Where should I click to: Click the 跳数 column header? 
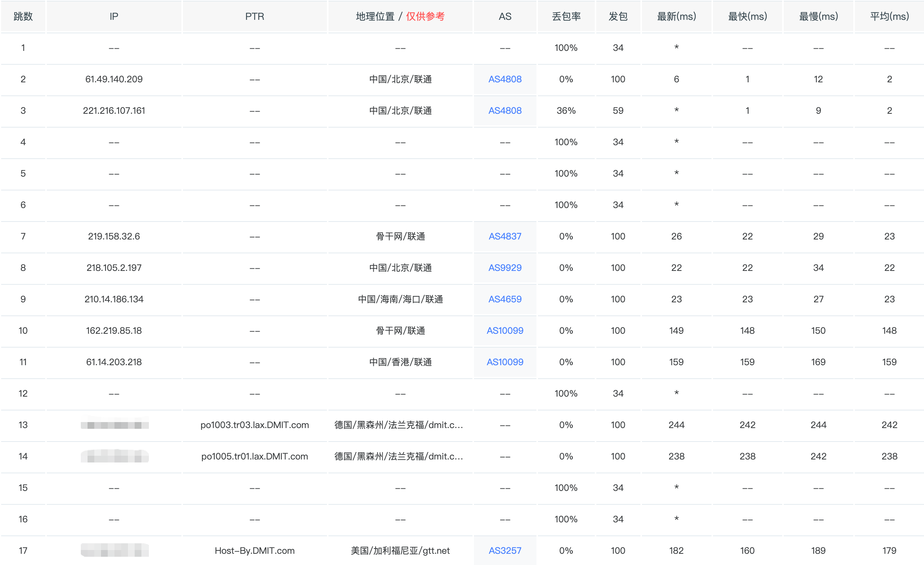(x=23, y=16)
